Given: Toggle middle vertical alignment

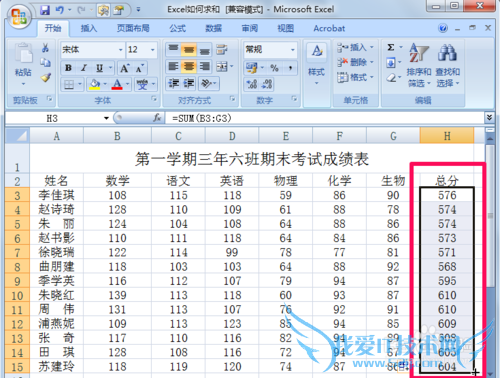Looking at the screenshot, I should click(189, 49).
